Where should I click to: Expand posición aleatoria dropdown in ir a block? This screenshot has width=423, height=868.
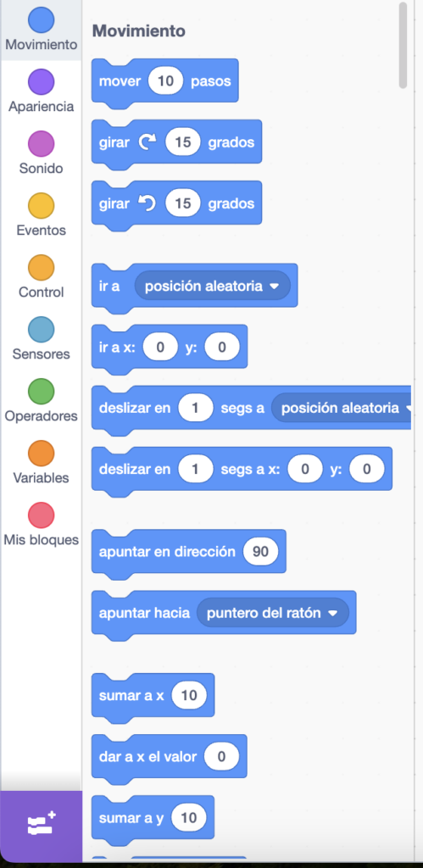tap(213, 287)
